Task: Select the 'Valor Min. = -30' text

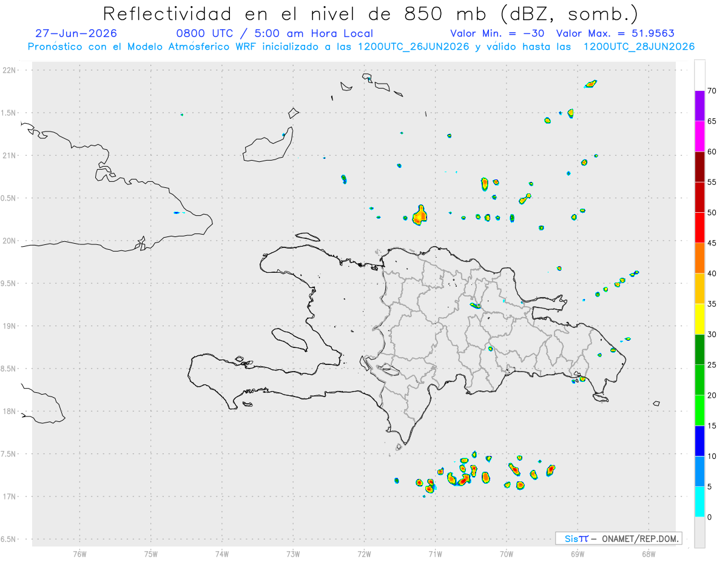Action: pos(499,33)
